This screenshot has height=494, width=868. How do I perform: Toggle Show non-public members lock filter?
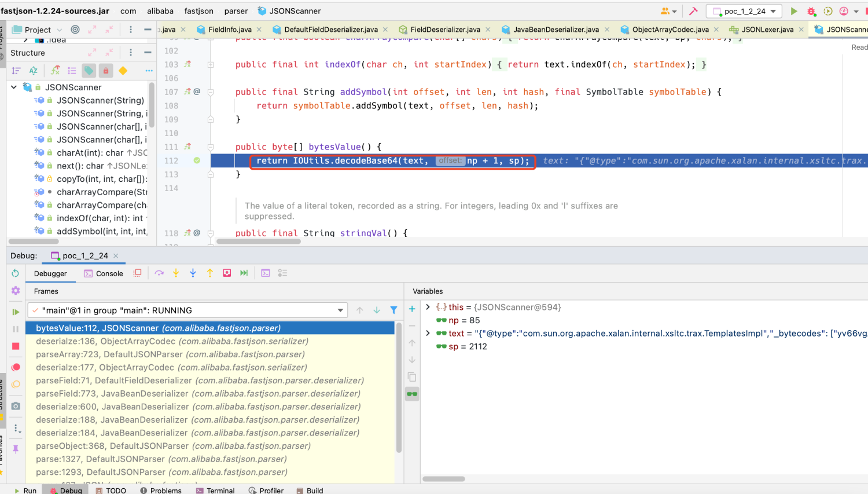[x=106, y=71]
